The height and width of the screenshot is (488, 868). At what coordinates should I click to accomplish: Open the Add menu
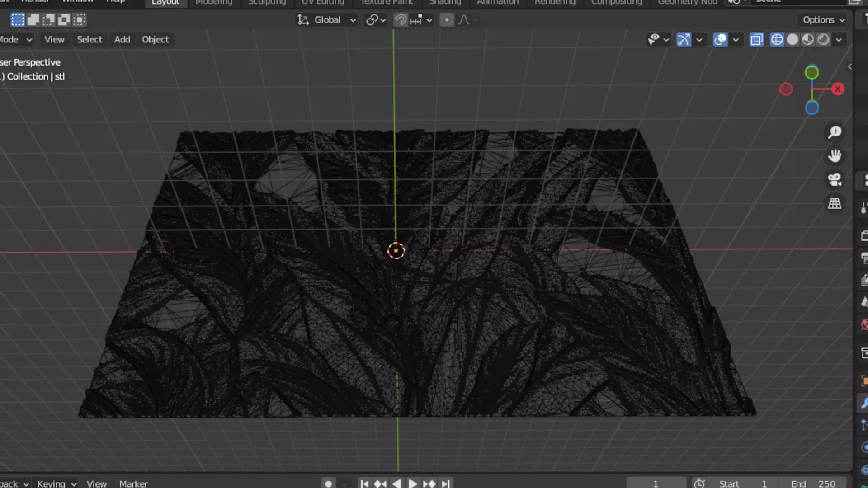coord(122,39)
